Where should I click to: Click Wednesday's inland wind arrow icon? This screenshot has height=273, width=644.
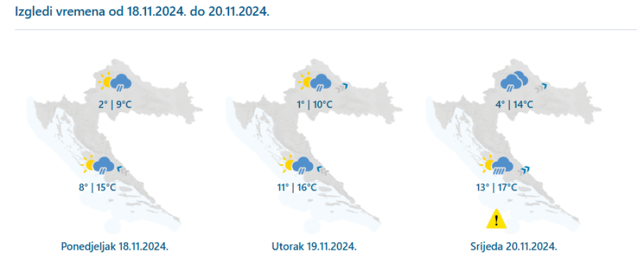(541, 87)
